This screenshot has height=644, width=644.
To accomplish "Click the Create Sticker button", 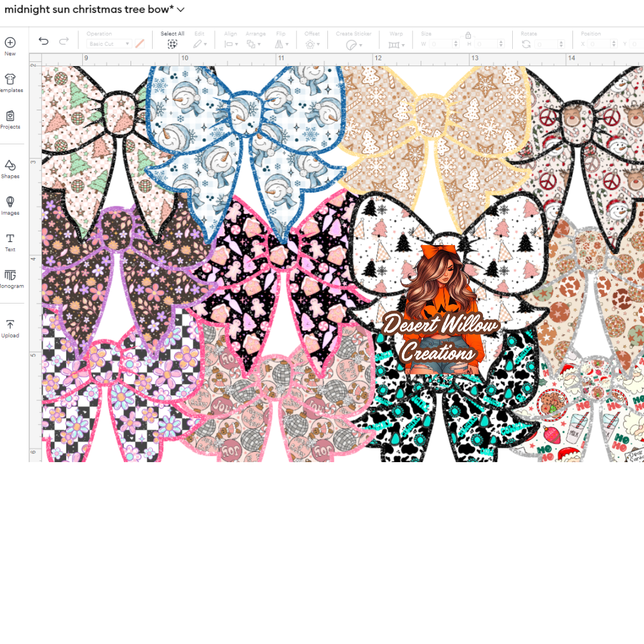I will point(353,44).
